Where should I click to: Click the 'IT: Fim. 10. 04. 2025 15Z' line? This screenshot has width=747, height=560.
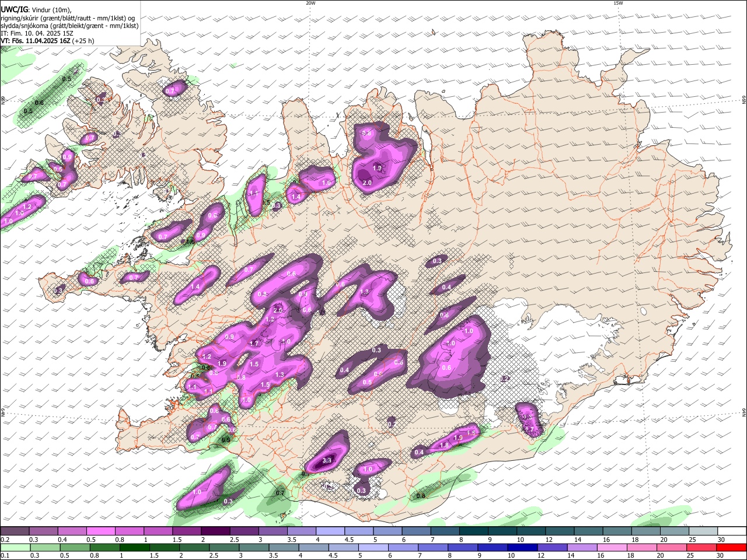tap(37, 33)
